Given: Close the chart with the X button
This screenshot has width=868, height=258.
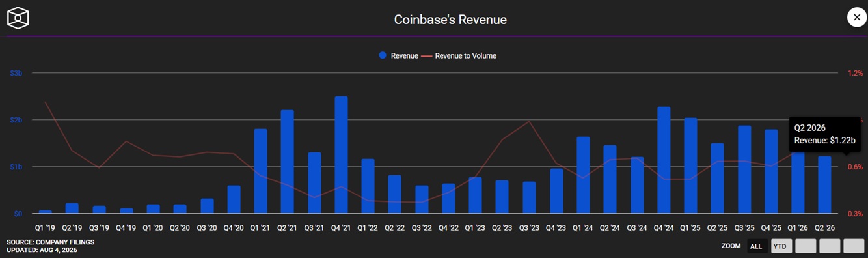Looking at the screenshot, I should (856, 17).
